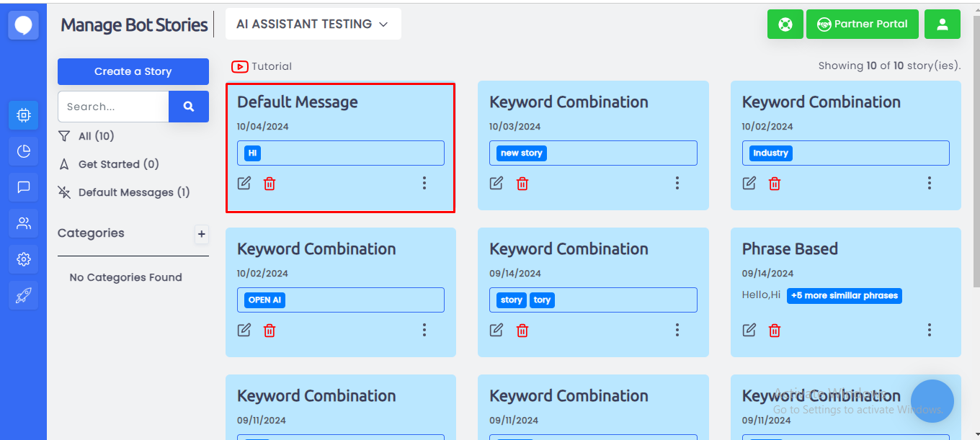Open the users sidebar icon
The width and height of the screenshot is (980, 440).
[x=23, y=223]
